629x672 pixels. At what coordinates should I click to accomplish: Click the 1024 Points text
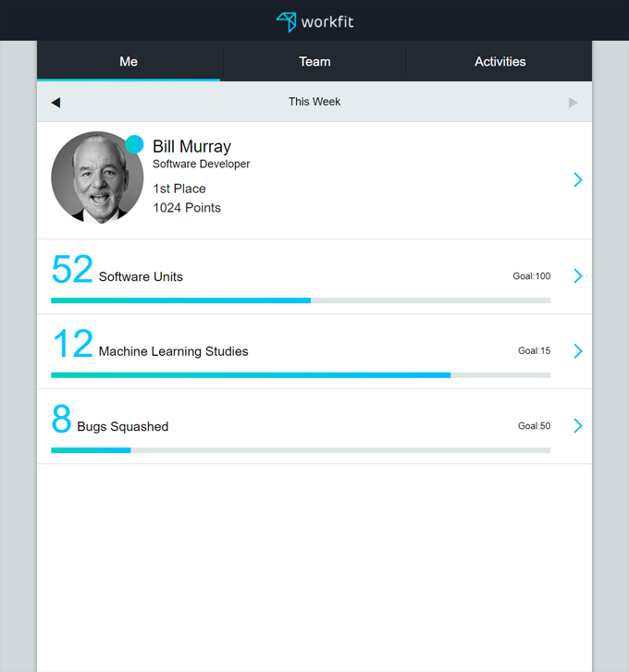tap(187, 208)
